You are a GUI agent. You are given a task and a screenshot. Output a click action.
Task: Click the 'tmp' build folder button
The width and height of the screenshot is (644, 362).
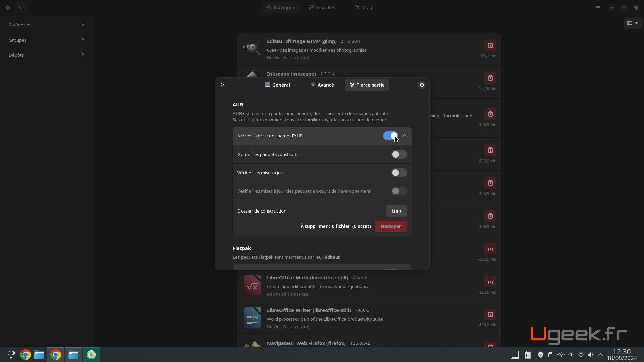396,211
